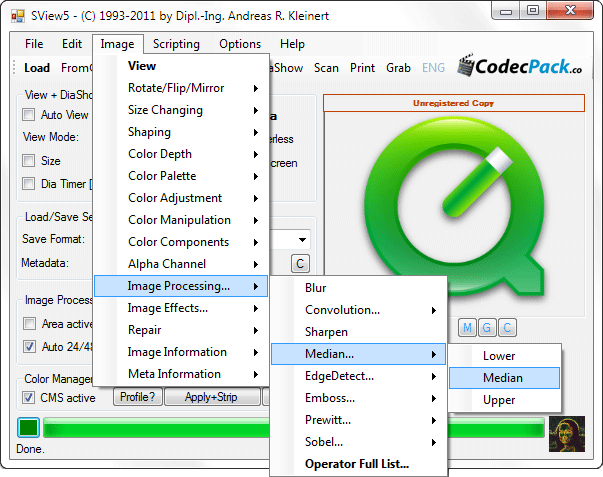The height and width of the screenshot is (477, 603).
Task: Open the Image Effects... submenu
Action: click(x=181, y=308)
